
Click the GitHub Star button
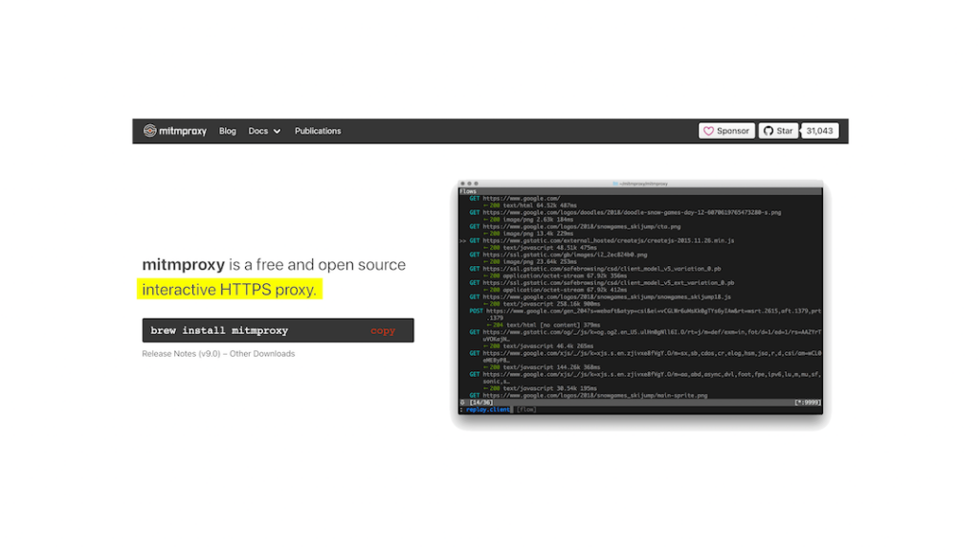[778, 131]
